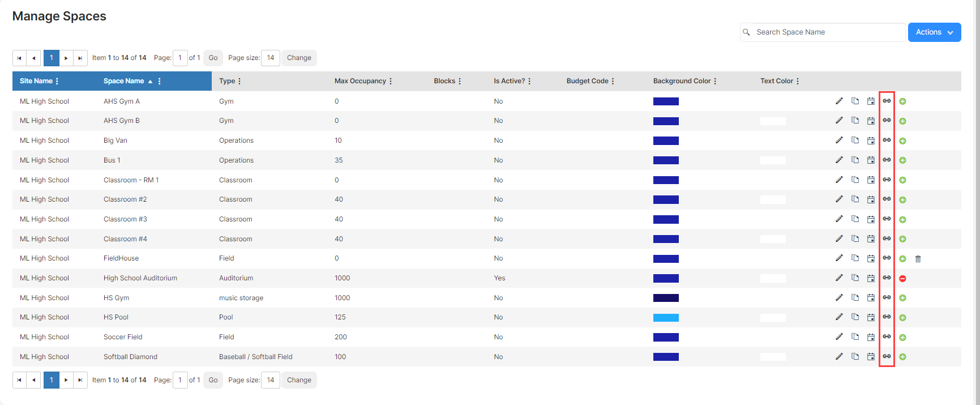
Task: Click the Go button in the upper pager
Action: click(213, 58)
